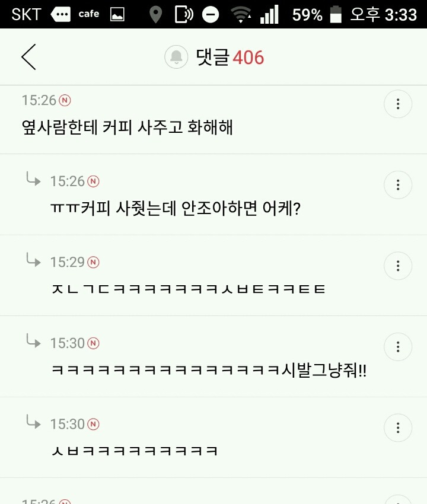Tap the reply arrow beside 15:29

click(33, 260)
